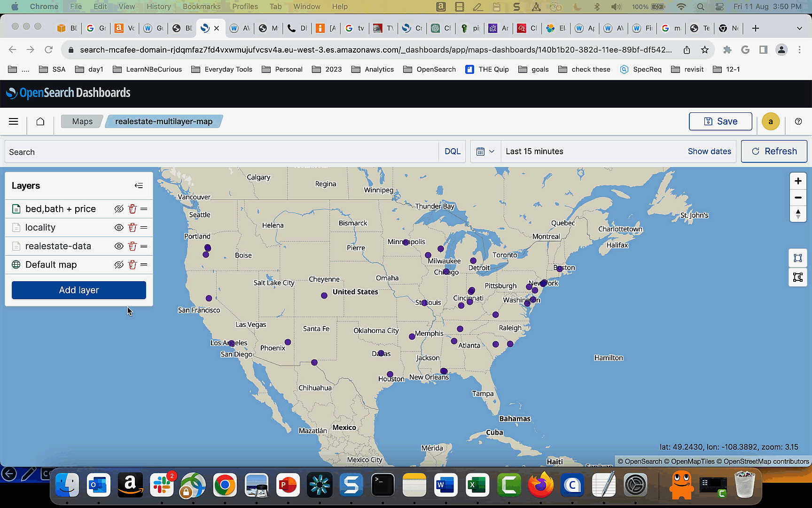The image size is (812, 508).
Task: Delete the 'bed,bath + price' layer
Action: (132, 209)
